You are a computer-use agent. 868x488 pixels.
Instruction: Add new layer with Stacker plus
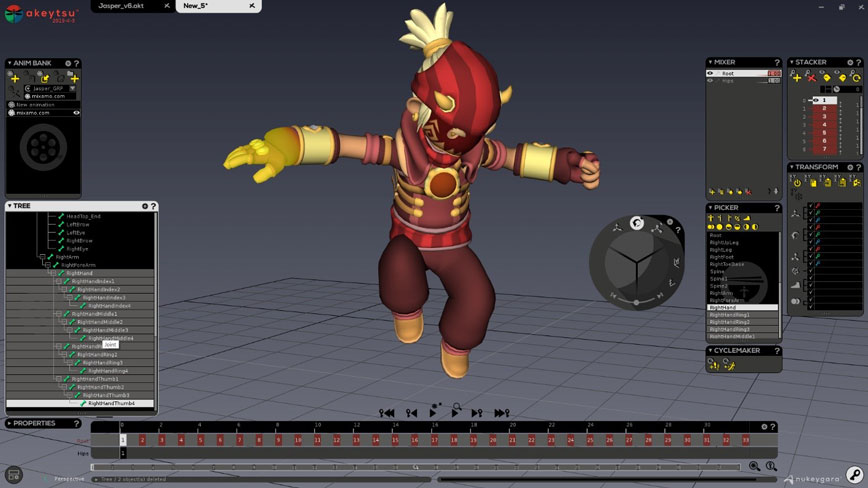tap(797, 78)
